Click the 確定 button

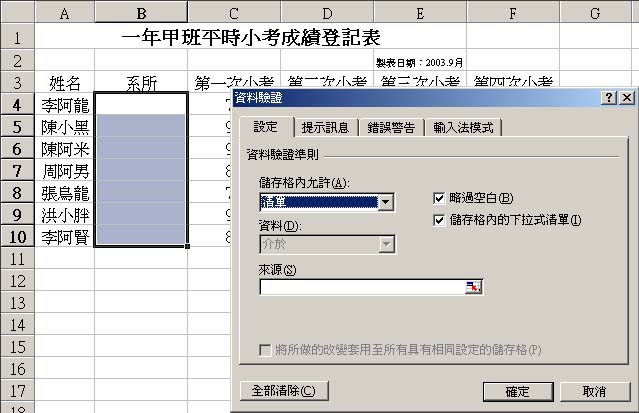pos(517,391)
